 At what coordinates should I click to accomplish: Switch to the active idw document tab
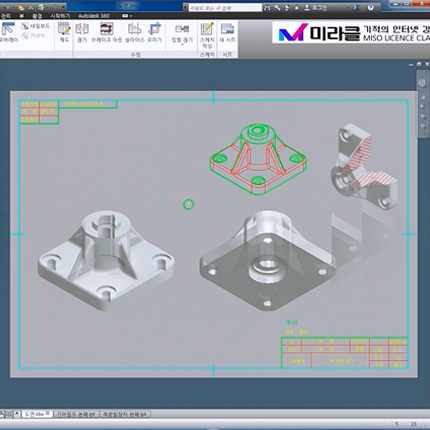(x=37, y=414)
